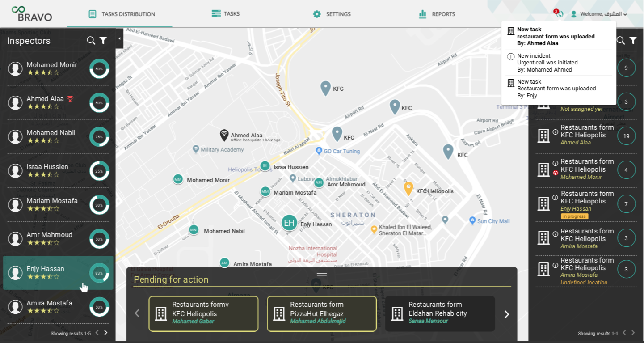This screenshot has width=644, height=343.
Task: Open Enjy Hassan's in progress task
Action: click(586, 205)
